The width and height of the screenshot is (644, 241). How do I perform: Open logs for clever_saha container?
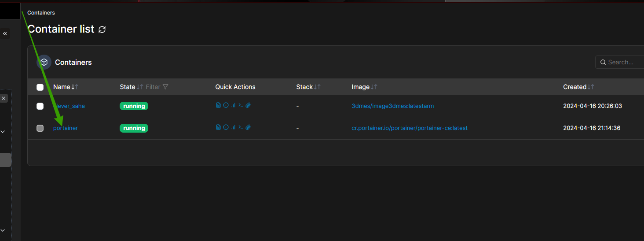(x=218, y=105)
